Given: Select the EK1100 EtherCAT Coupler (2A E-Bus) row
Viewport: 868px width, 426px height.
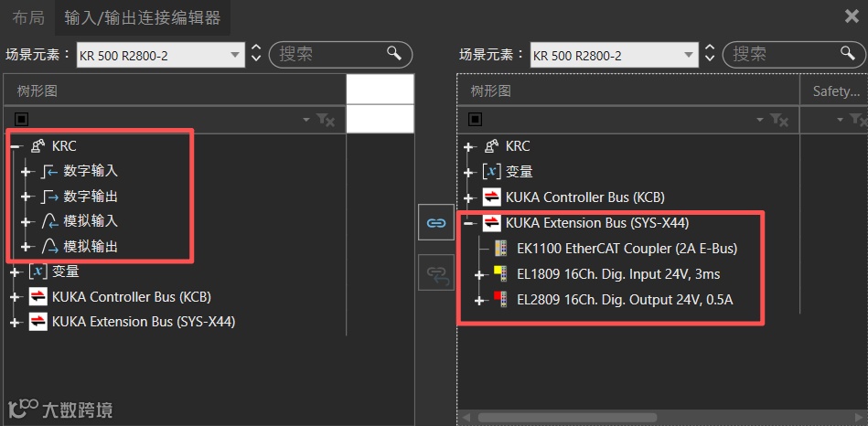Looking at the screenshot, I should point(627,249).
